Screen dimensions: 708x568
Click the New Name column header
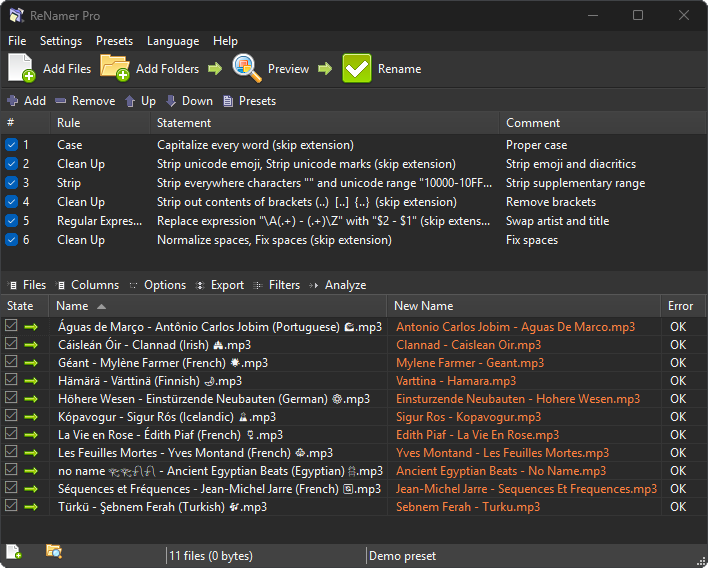tap(524, 306)
